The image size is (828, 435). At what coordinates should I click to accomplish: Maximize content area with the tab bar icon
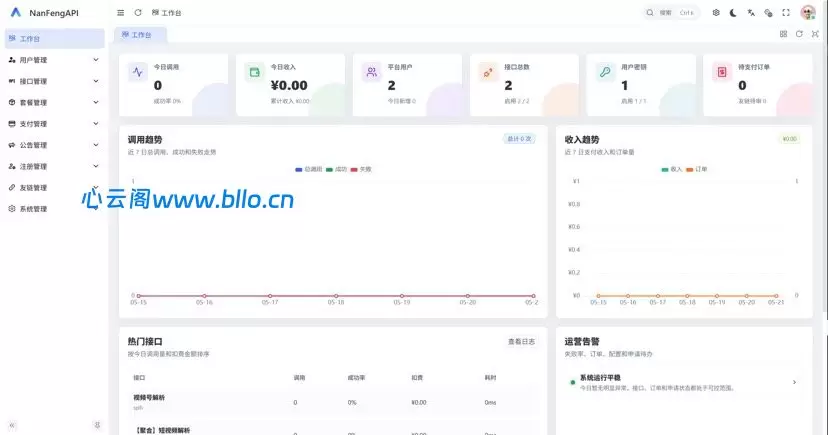coord(815,34)
